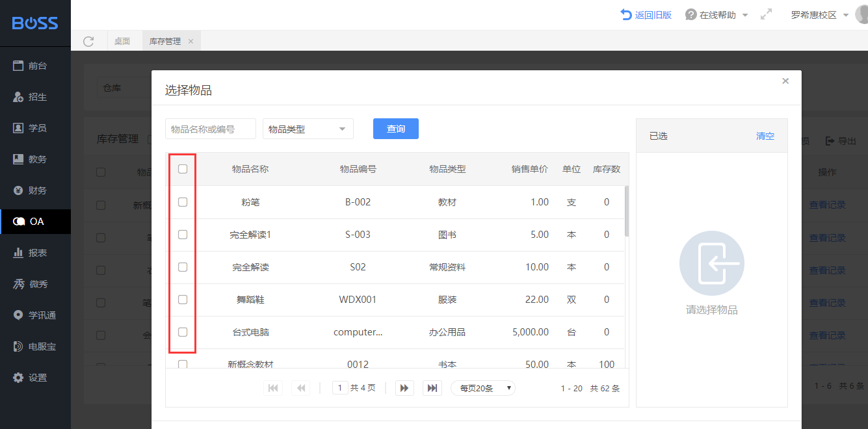Screen dimensions: 868x429
Task: Close the 库存管理 tab
Action: pyautogui.click(x=191, y=41)
